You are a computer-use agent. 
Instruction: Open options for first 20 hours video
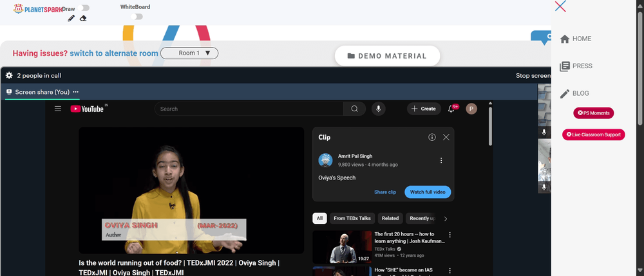450,235
